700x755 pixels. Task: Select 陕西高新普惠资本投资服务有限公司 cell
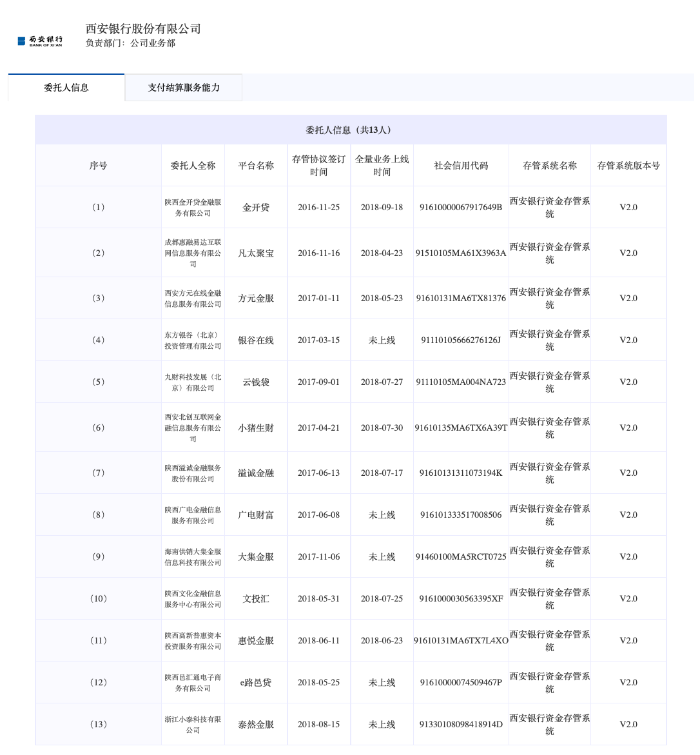coord(193,641)
